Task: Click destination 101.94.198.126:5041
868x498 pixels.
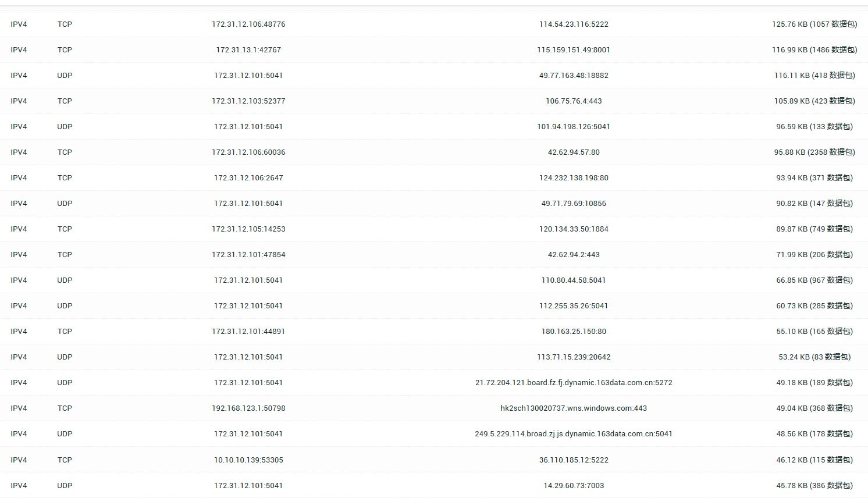Action: pos(574,127)
